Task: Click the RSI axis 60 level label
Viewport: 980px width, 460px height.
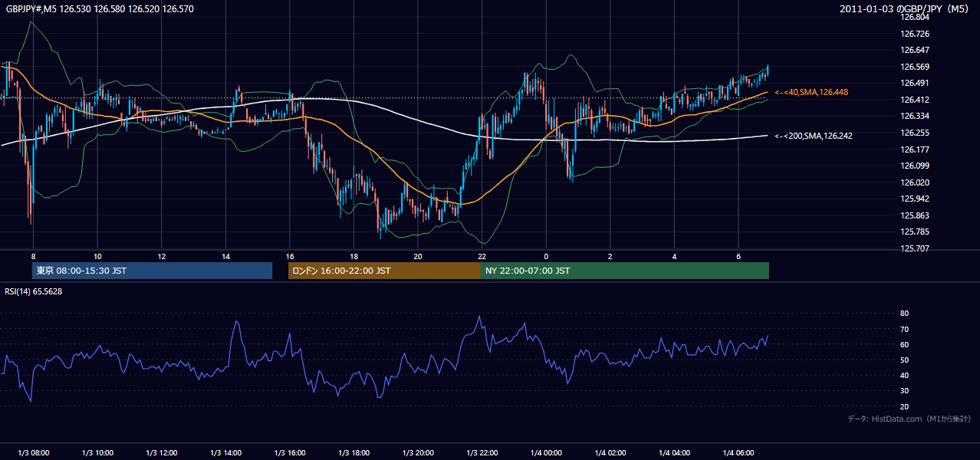Action: (x=904, y=344)
